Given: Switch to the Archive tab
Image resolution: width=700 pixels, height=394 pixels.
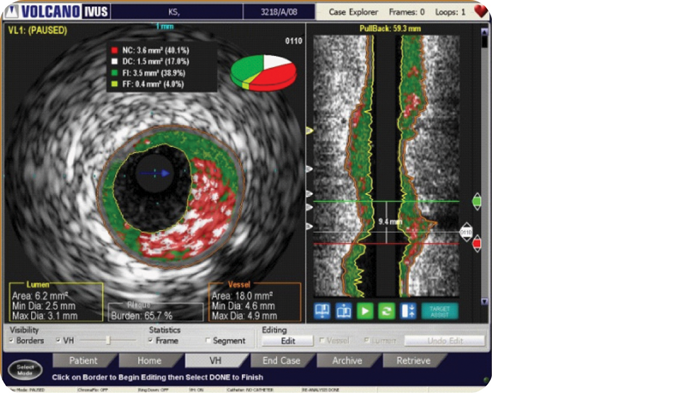Looking at the screenshot, I should 347,361.
